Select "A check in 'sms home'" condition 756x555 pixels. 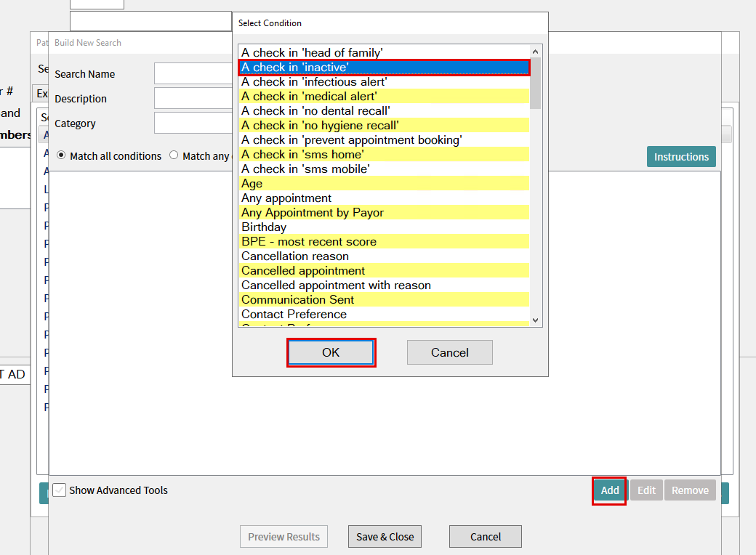[385, 154]
